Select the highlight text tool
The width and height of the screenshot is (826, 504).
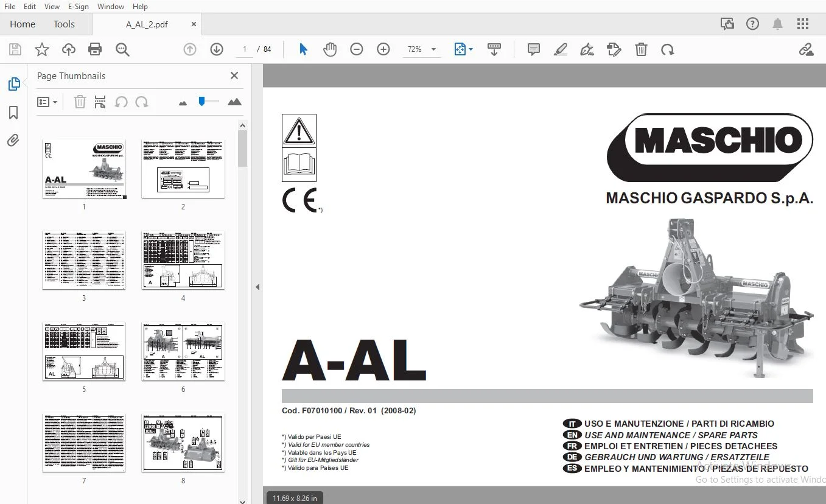[x=561, y=50]
